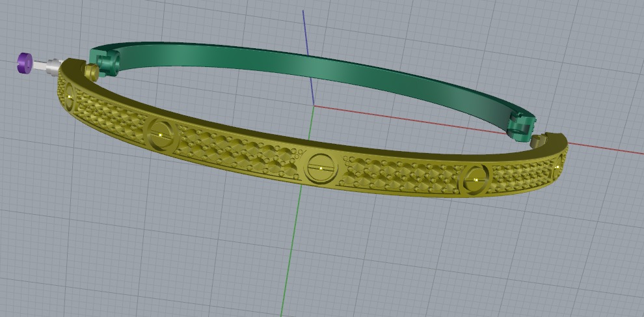Select the purple cylindrical cap object

25,63
